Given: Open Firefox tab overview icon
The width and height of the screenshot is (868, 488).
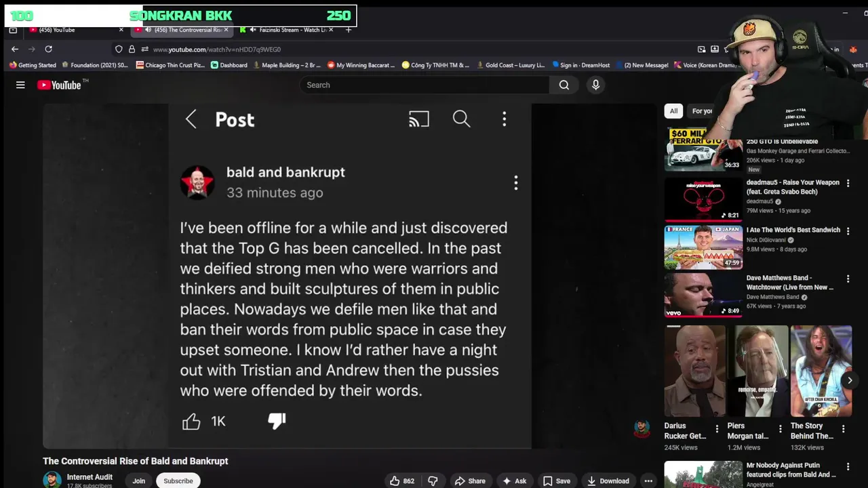Looking at the screenshot, I should 12,30.
